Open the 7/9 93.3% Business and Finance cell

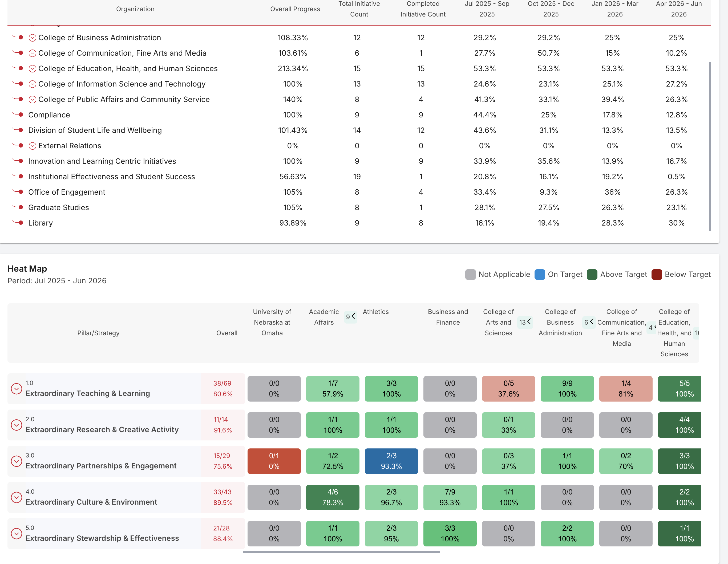(450, 497)
